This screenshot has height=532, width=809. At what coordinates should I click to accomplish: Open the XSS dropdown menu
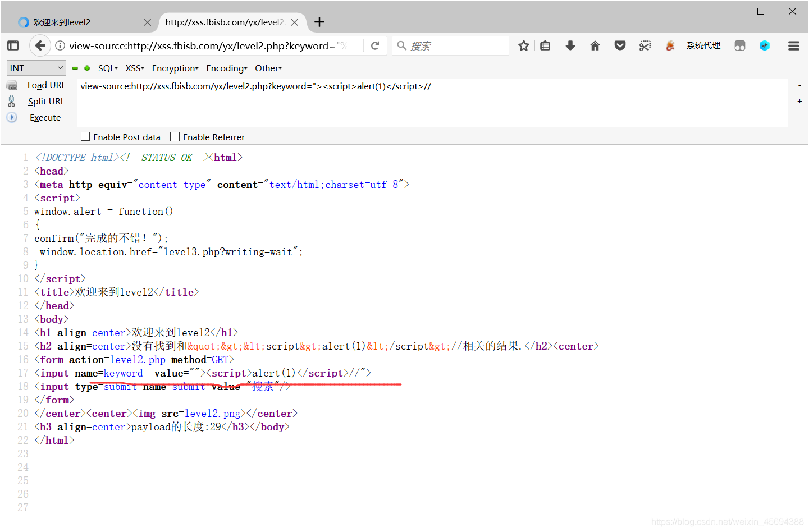point(135,68)
